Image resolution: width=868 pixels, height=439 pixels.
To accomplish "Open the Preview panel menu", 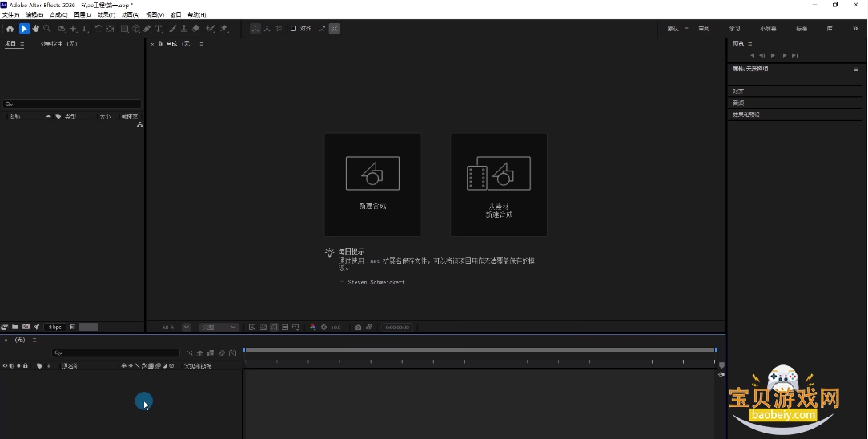I will pos(750,44).
